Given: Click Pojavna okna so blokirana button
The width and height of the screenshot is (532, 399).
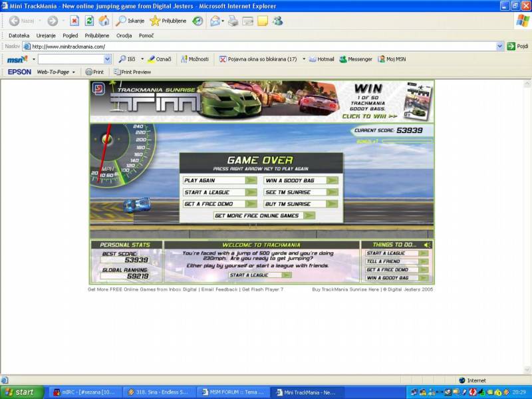Looking at the screenshot, I should tap(258, 59).
